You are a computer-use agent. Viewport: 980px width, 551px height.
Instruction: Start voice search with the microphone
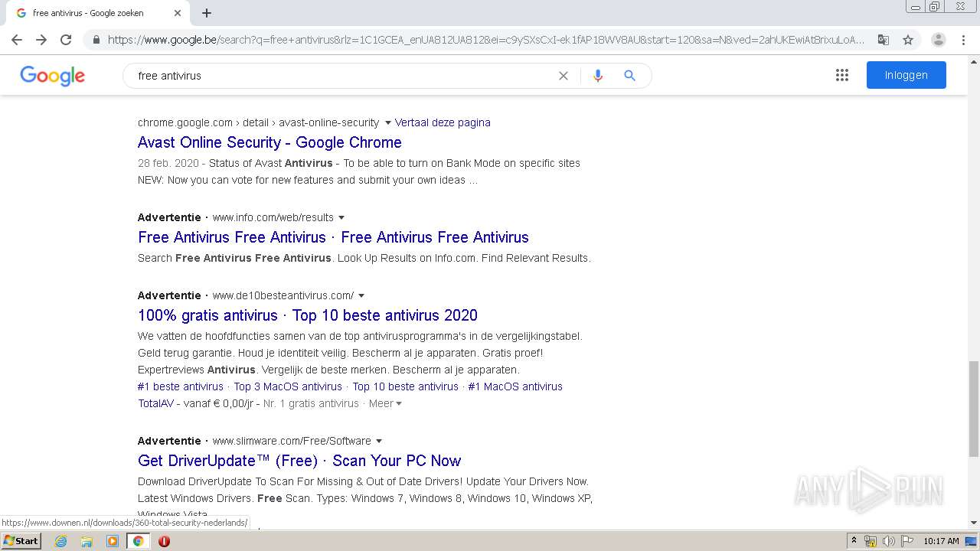click(x=598, y=76)
